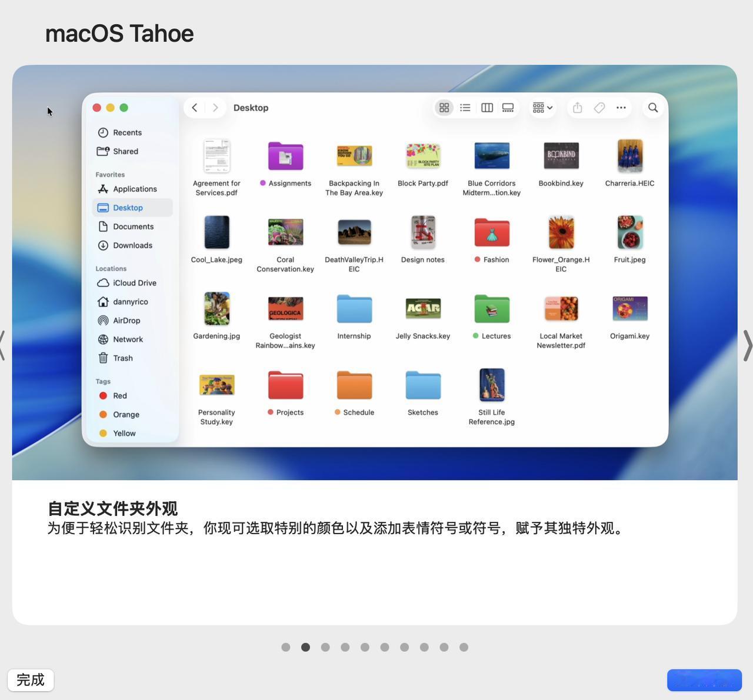Select Agreement for Services.pdf file
Image resolution: width=753 pixels, height=700 pixels.
click(x=216, y=156)
